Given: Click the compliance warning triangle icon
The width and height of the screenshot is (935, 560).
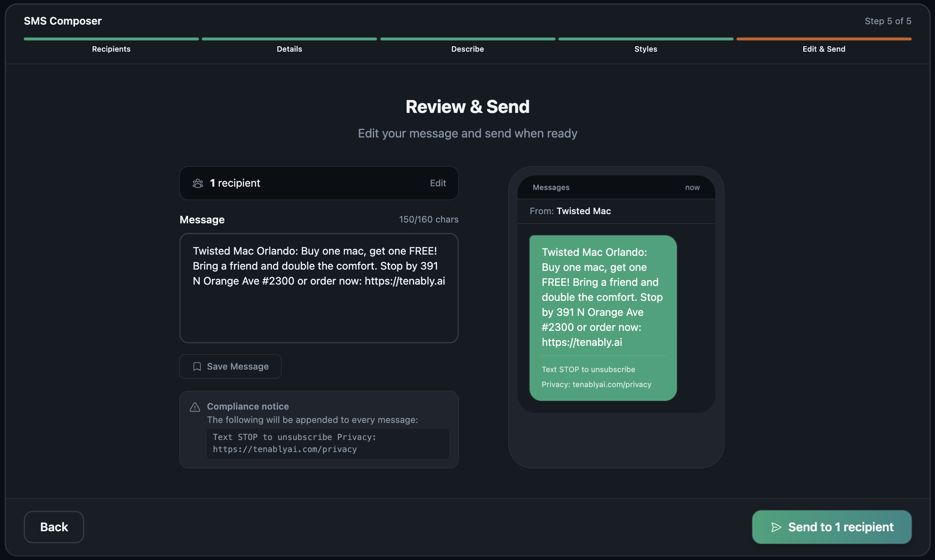Looking at the screenshot, I should (x=195, y=407).
